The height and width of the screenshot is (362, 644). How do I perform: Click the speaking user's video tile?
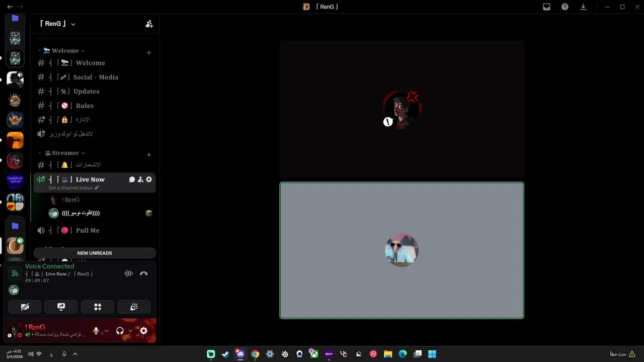[x=401, y=250]
